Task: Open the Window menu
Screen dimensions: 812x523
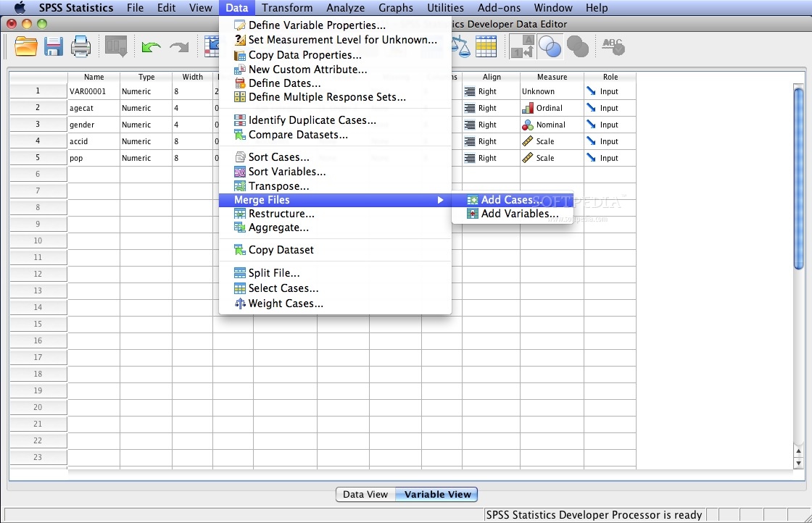Action: [x=553, y=8]
